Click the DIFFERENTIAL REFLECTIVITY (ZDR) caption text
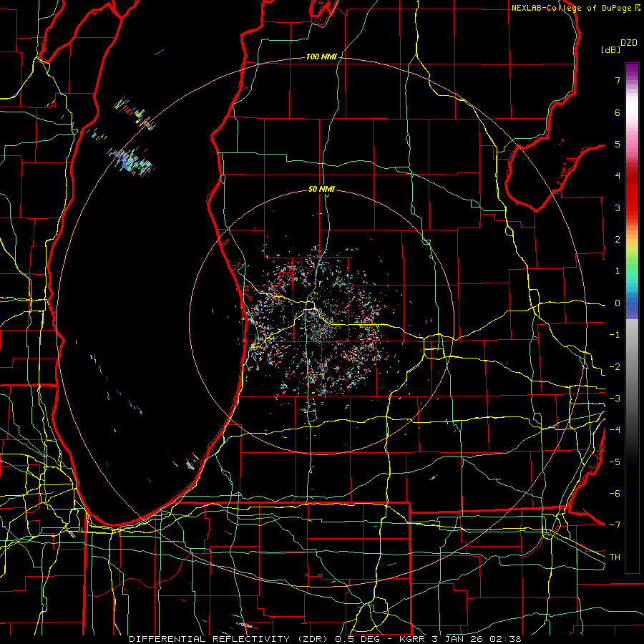This screenshot has height=644, width=644. coord(230,639)
